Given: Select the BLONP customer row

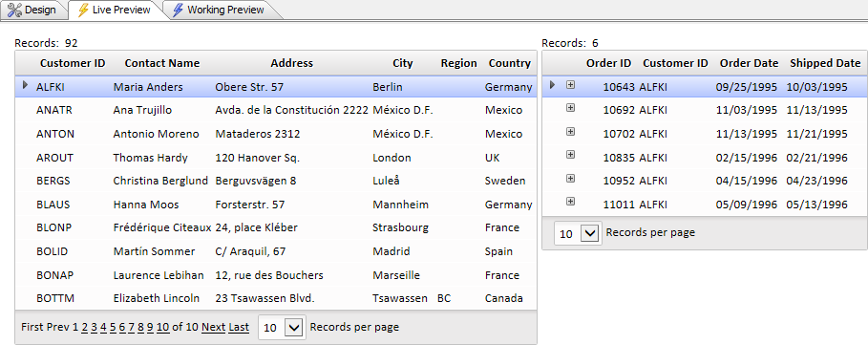Looking at the screenshot, I should 276,227.
